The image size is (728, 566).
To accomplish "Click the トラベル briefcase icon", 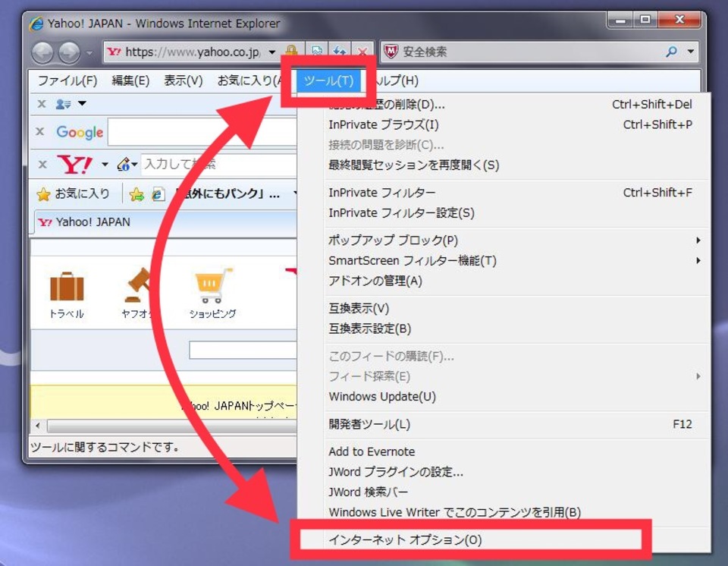I will (67, 287).
